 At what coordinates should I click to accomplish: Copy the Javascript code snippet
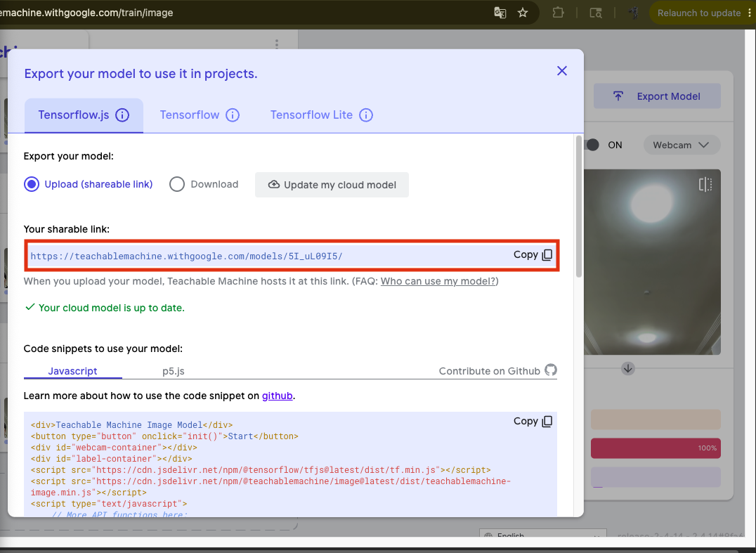pos(533,421)
